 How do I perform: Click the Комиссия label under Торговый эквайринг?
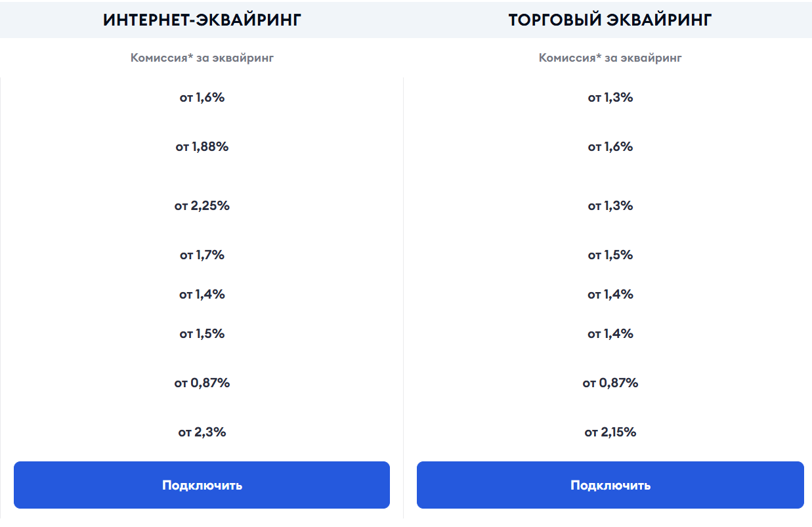(610, 58)
